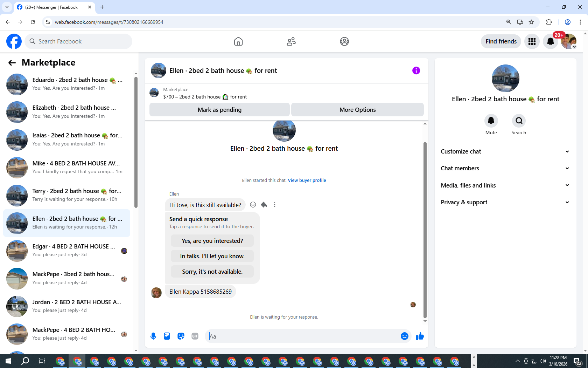Open the account profile picture menu
The height and width of the screenshot is (368, 588).
[569, 41]
